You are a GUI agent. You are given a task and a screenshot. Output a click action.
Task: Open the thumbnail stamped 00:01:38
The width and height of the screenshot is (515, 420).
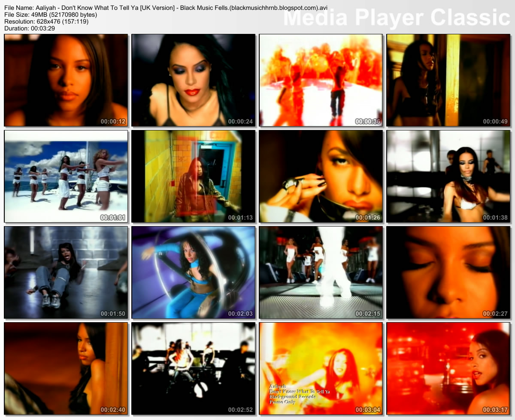(448, 176)
